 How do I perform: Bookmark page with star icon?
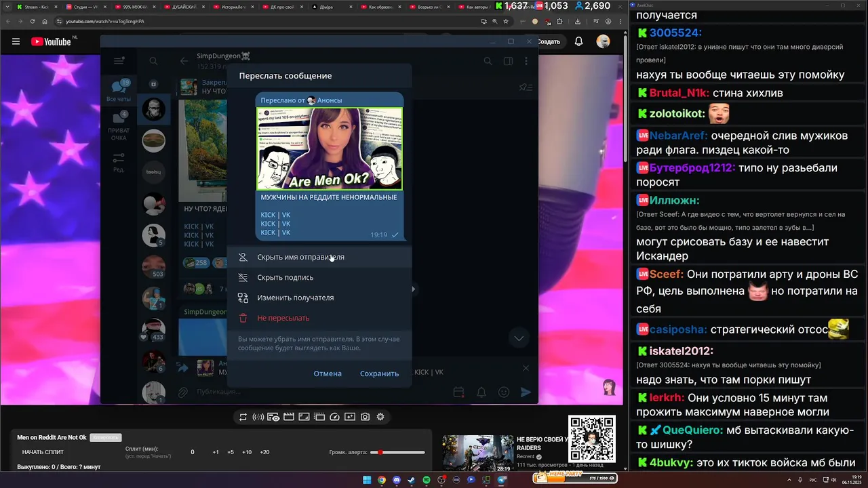(505, 21)
